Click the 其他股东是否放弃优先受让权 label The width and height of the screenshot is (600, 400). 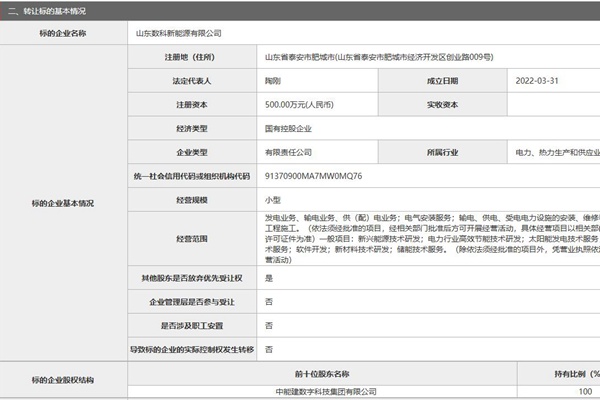click(x=190, y=277)
